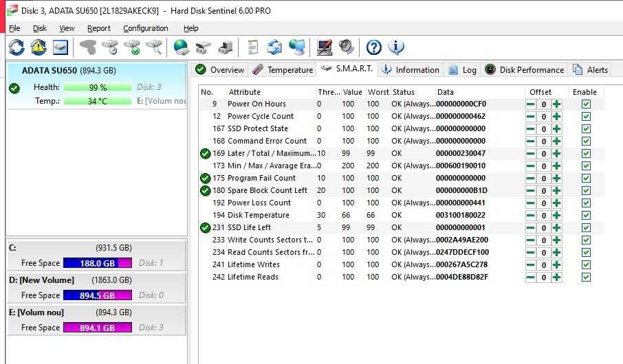Click the blue-framed hard disk toolbar icon
This screenshot has height=364, width=623.
[61, 47]
